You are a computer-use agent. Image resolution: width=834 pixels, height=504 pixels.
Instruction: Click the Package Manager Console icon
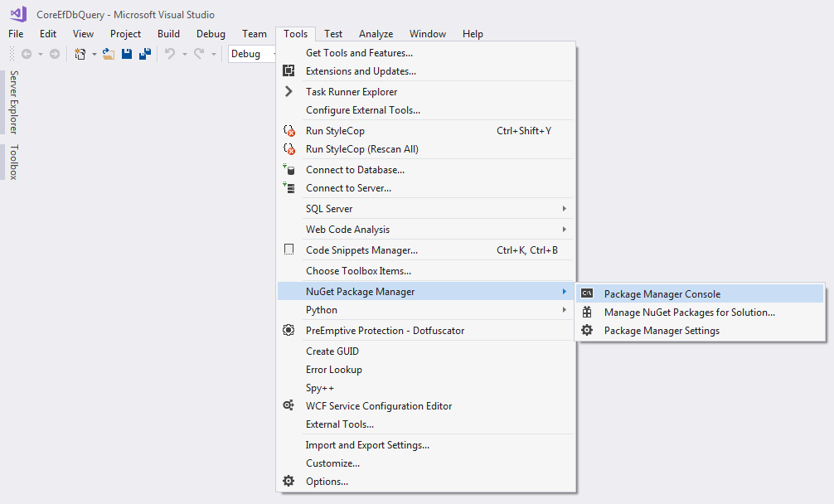point(587,293)
